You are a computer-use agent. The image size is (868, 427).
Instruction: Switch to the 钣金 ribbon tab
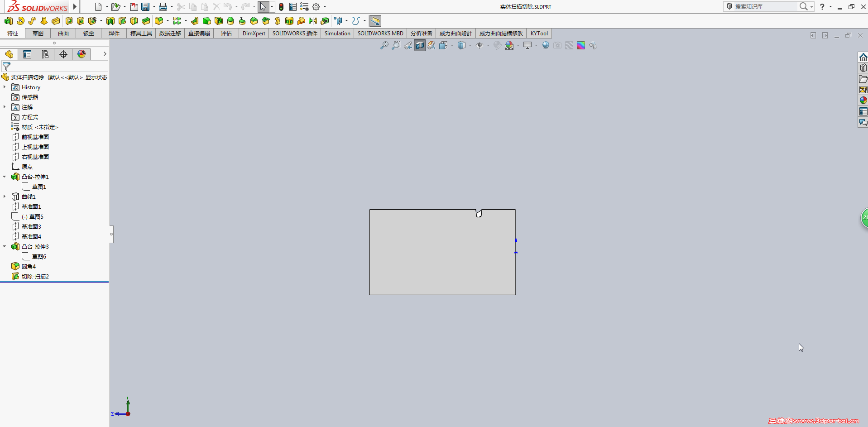pos(89,34)
